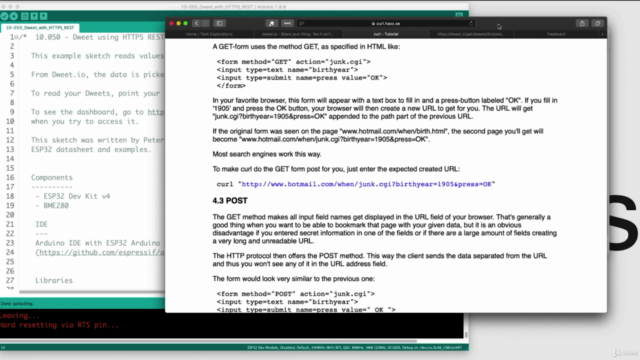Click Arduino New sketch icon
The image size is (640, 360).
[x=25, y=16]
